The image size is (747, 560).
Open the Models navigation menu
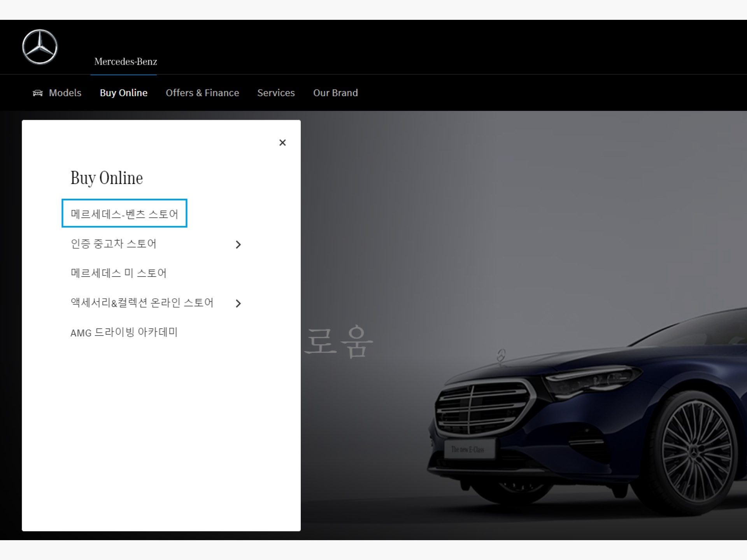[x=65, y=93]
